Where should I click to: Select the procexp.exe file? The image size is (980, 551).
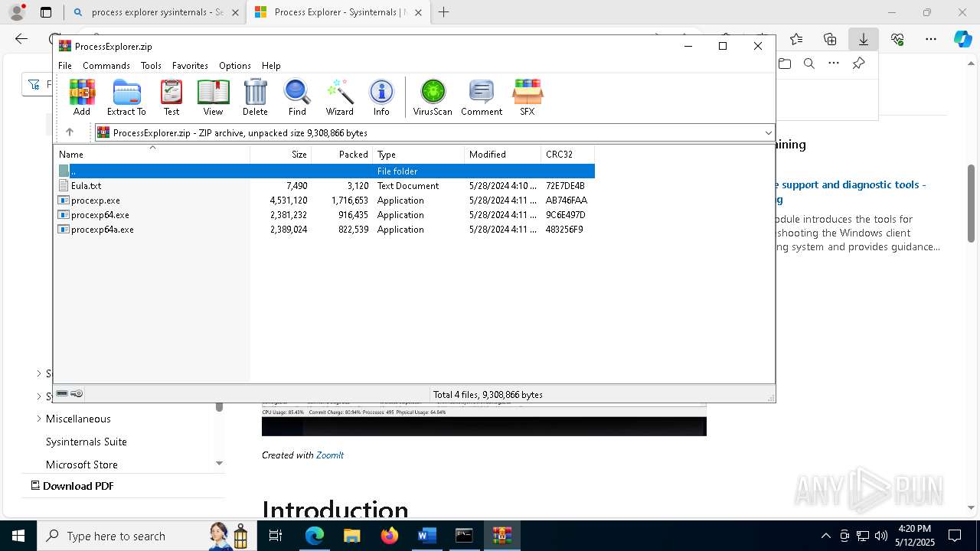pyautogui.click(x=95, y=201)
